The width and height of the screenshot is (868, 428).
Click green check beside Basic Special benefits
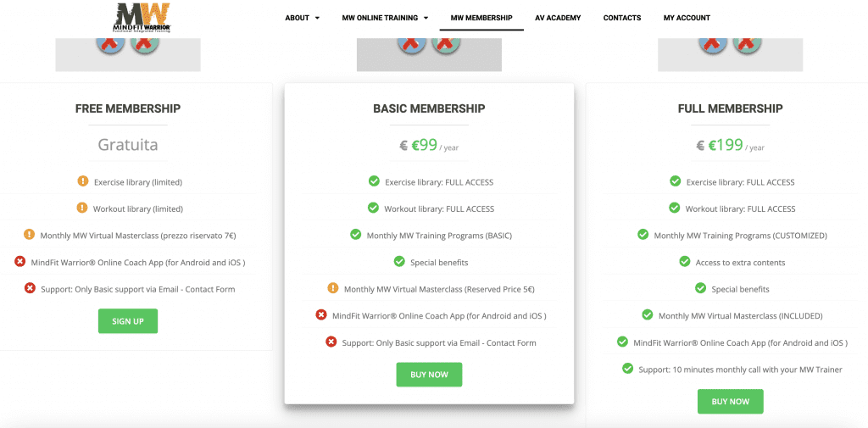click(399, 261)
